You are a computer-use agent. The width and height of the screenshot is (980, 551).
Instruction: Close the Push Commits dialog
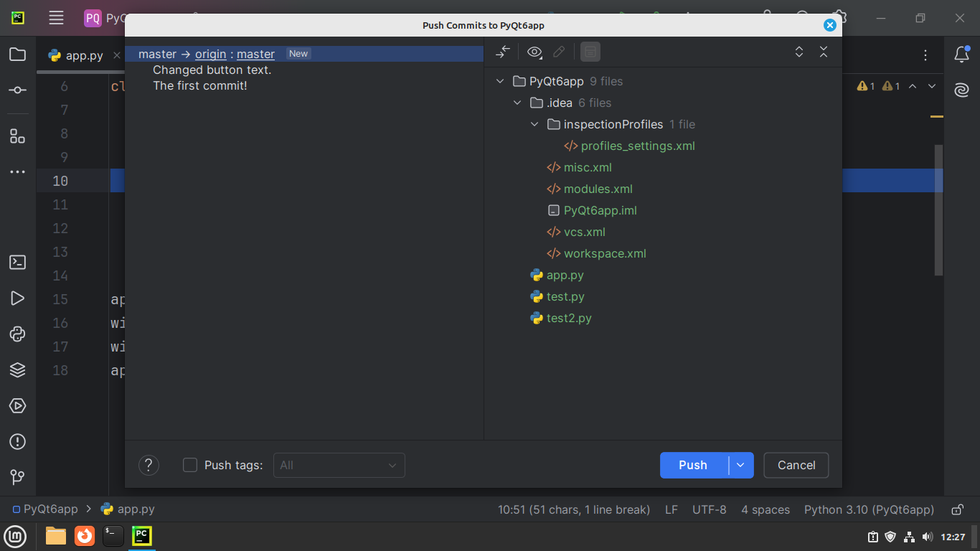[830, 25]
